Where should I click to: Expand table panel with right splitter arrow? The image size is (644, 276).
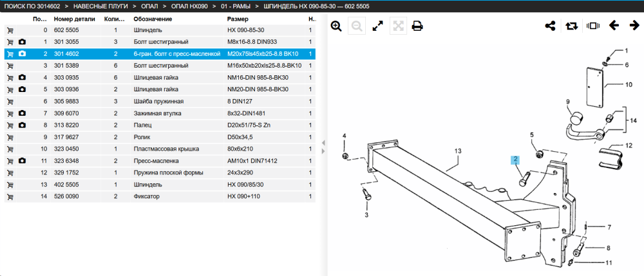(323, 151)
